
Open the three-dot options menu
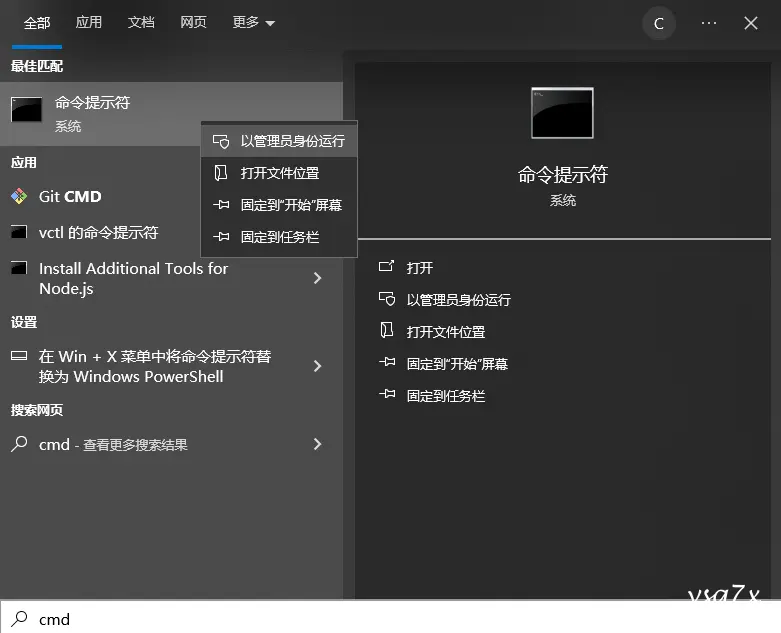click(708, 23)
